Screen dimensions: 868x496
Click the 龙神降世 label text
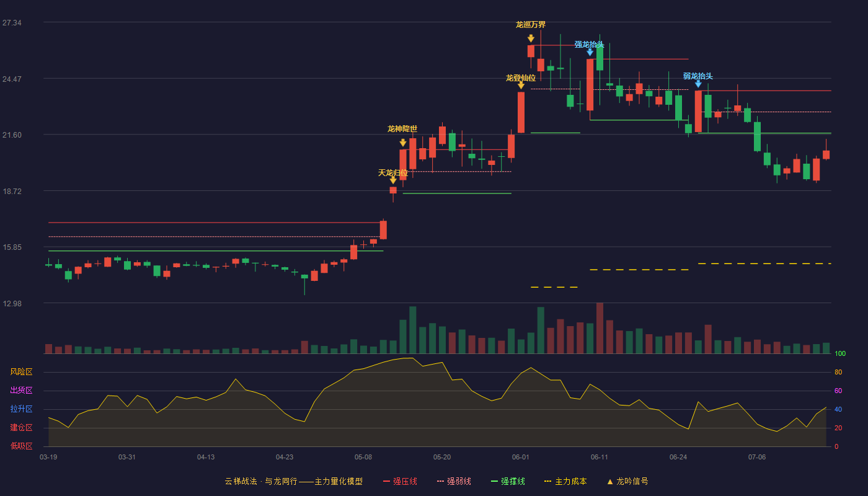(x=402, y=129)
